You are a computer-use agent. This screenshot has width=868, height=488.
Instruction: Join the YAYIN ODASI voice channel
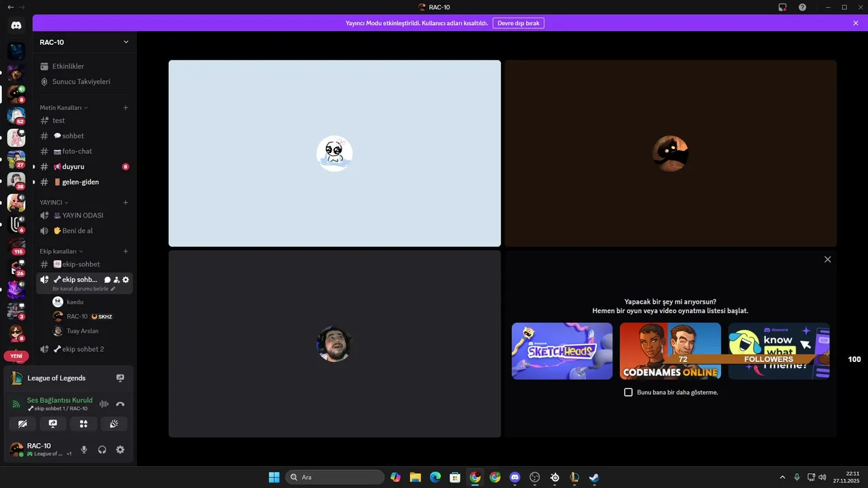(x=85, y=216)
